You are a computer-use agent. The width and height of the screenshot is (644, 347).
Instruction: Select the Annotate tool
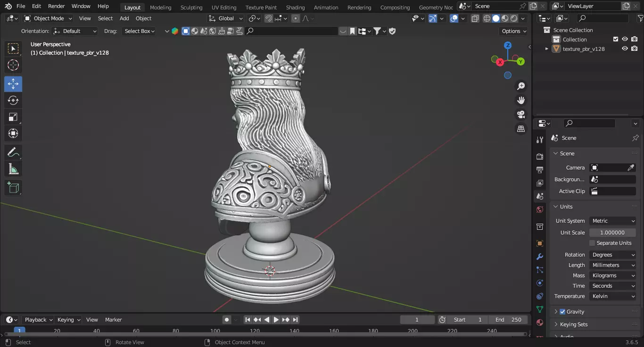[x=13, y=153]
